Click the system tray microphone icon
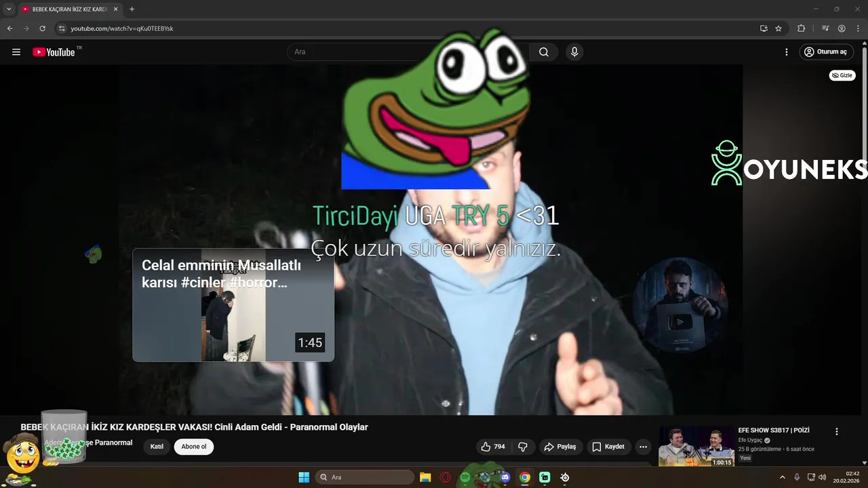Image resolution: width=868 pixels, height=488 pixels. (797, 477)
